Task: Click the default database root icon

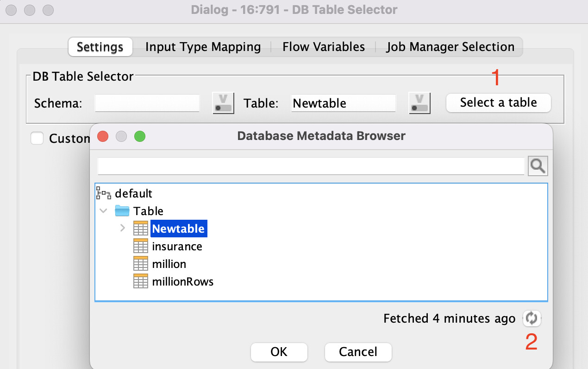Action: point(104,193)
